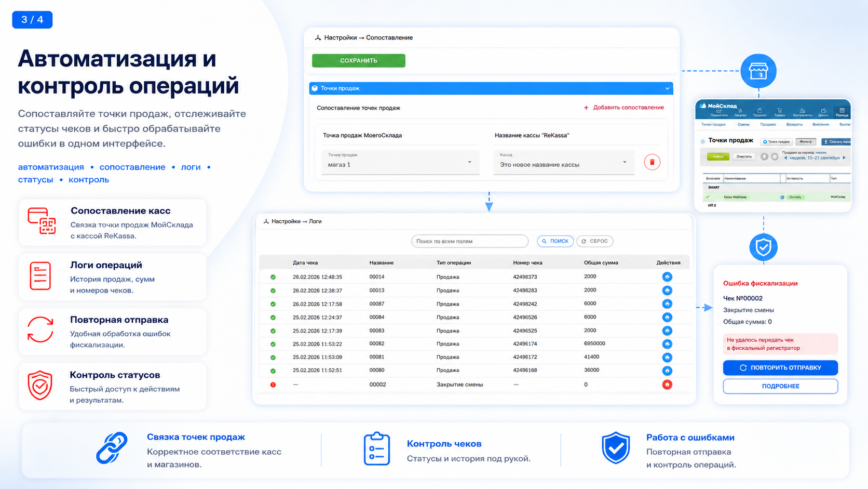
Task: Open Контрагенты in MoySklad top navigation
Action: tap(803, 113)
